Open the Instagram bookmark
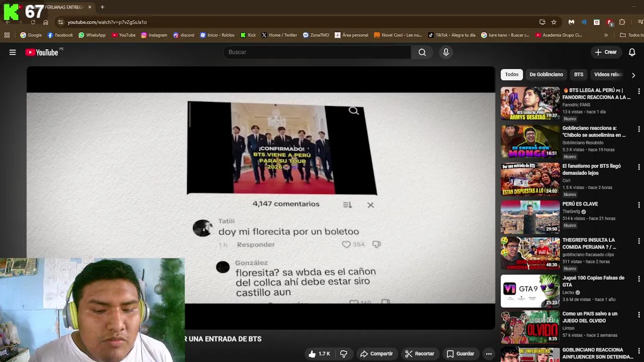Screen dimensions: 644x362 154,35
